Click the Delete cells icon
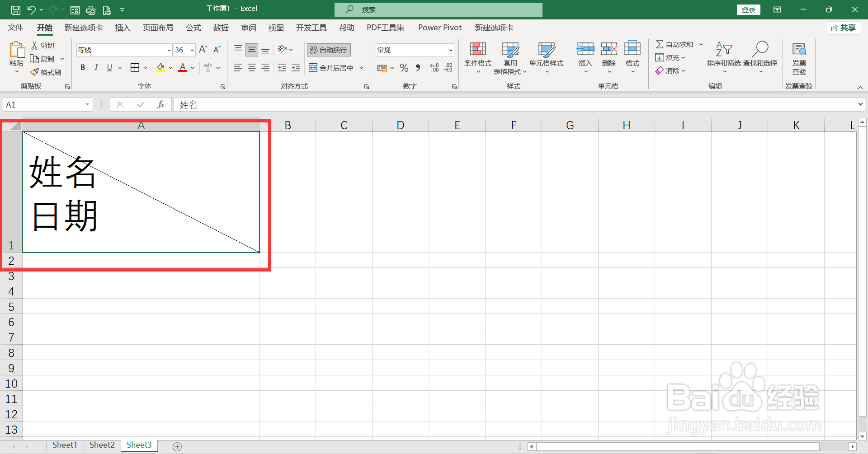 pyautogui.click(x=609, y=48)
